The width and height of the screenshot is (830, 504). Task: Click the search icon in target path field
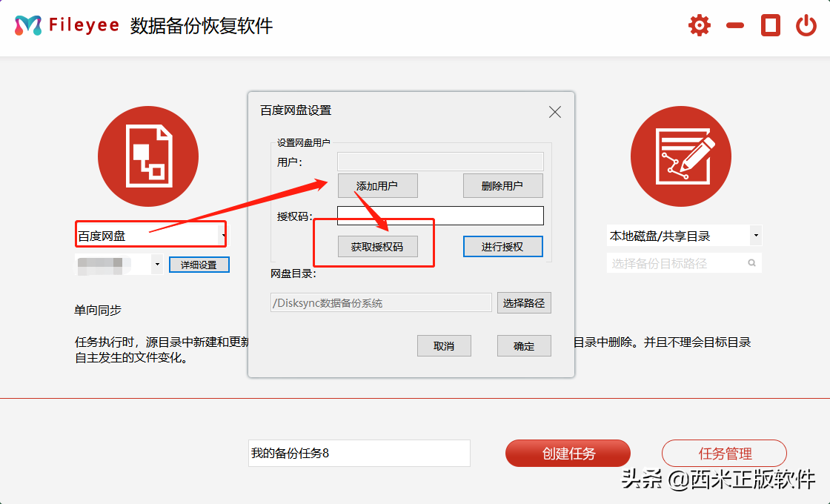pos(751,263)
